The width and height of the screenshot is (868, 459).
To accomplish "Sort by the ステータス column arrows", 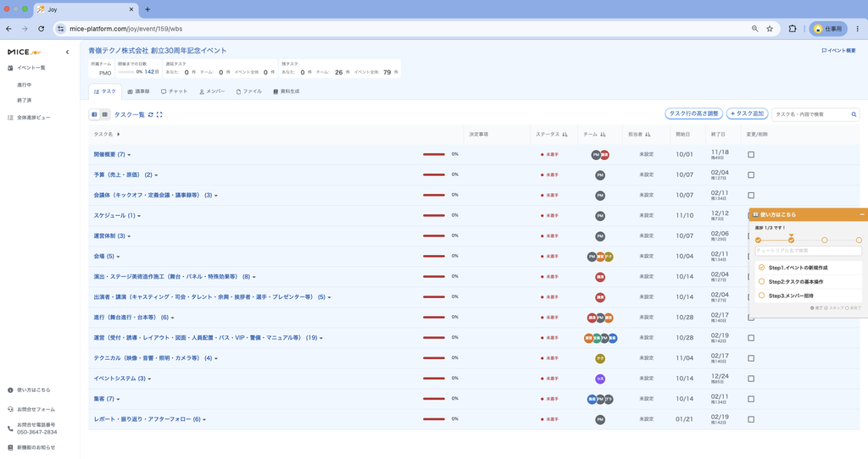I will (565, 135).
